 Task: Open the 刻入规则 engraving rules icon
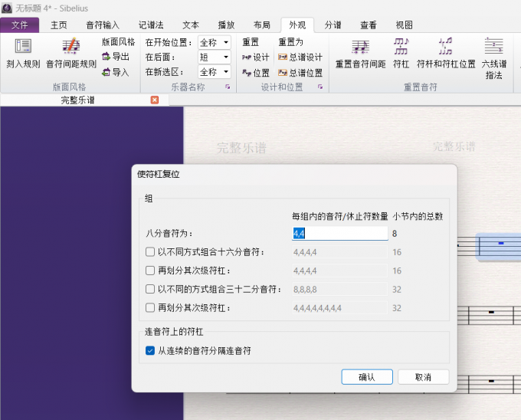tap(23, 53)
